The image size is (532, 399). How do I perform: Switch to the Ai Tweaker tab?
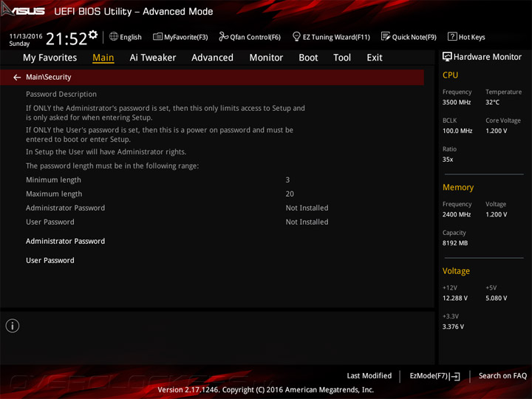(x=153, y=58)
